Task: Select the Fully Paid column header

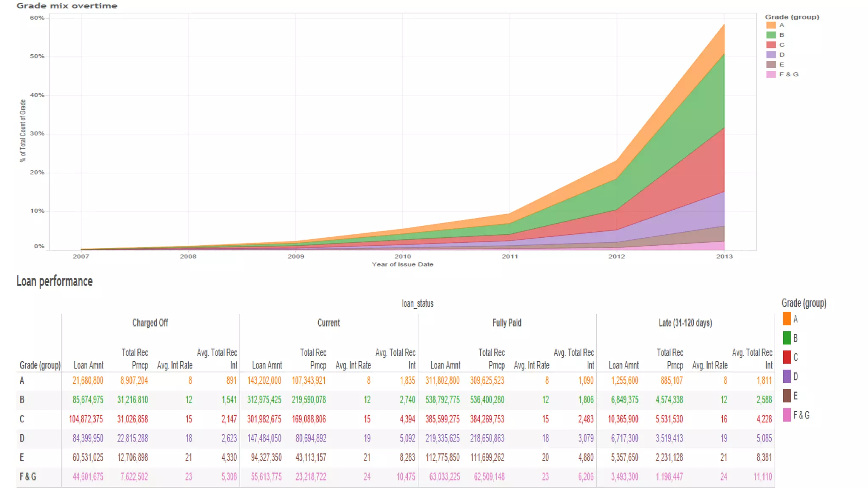Action: point(506,323)
